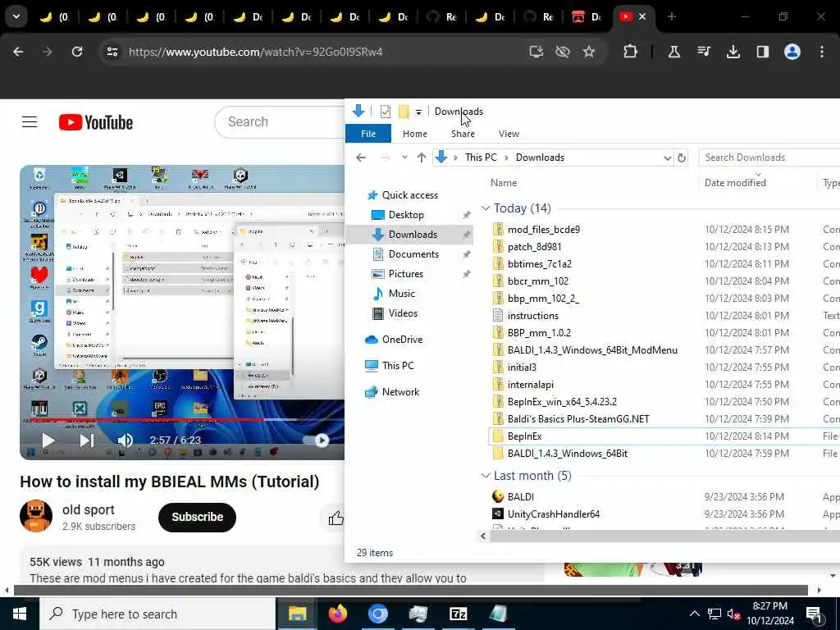Show hidden system tray icons
The height and width of the screenshot is (630, 840).
coord(694,614)
